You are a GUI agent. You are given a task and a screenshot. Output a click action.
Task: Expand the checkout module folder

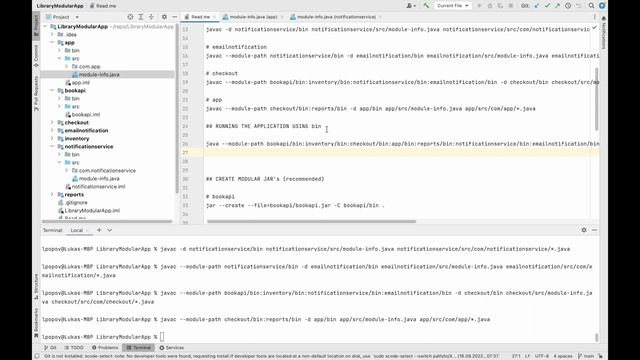point(52,122)
